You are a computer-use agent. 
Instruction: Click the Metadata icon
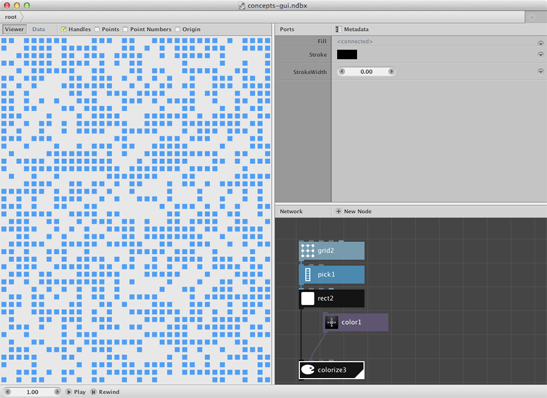(x=338, y=29)
